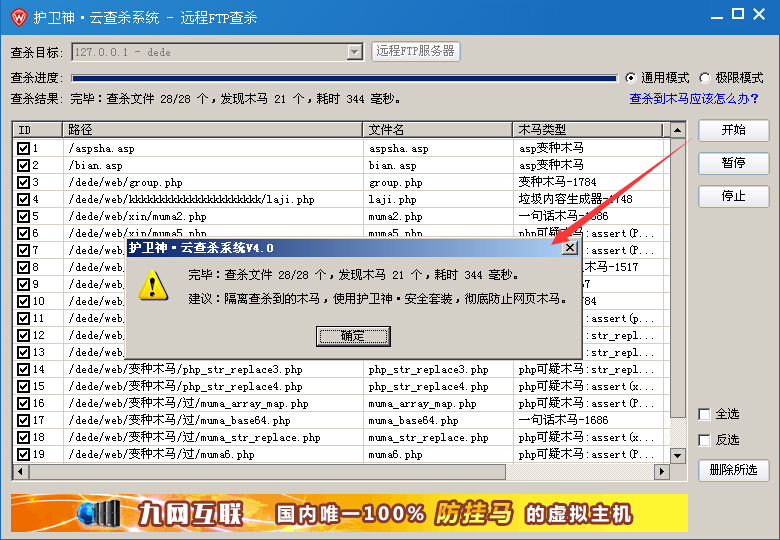Uncheck row 16 muma_array_map.php checkbox
This screenshot has height=540, width=780.
pos(23,403)
